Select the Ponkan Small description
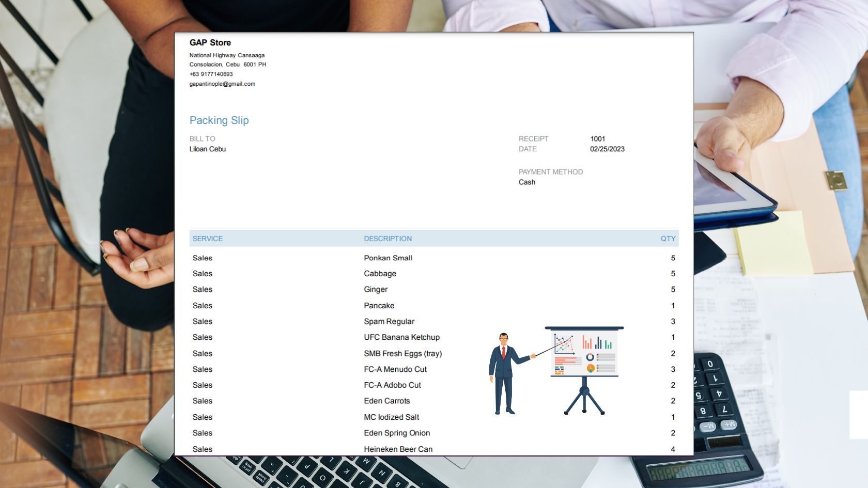 point(388,258)
